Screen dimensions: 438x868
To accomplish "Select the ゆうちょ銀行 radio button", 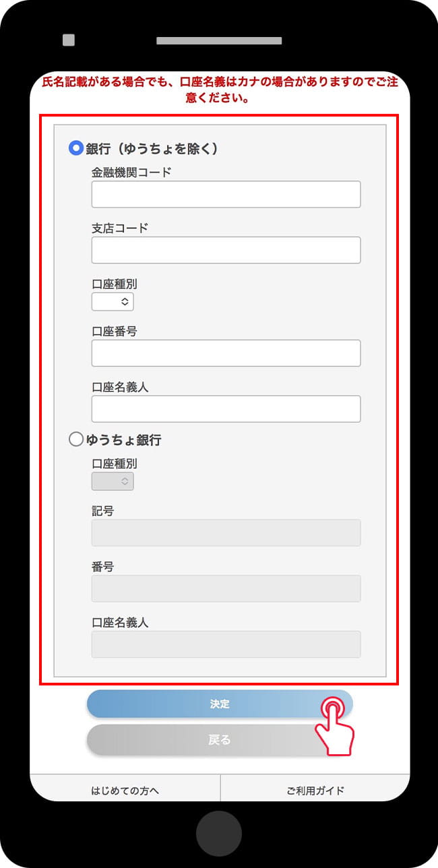I will [76, 440].
